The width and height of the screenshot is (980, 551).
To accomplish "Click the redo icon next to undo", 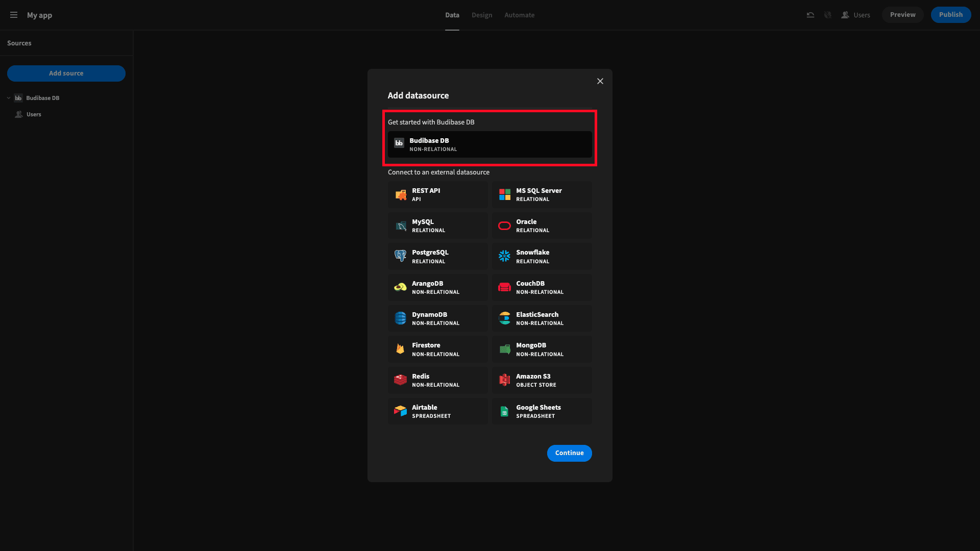I will click(x=828, y=15).
